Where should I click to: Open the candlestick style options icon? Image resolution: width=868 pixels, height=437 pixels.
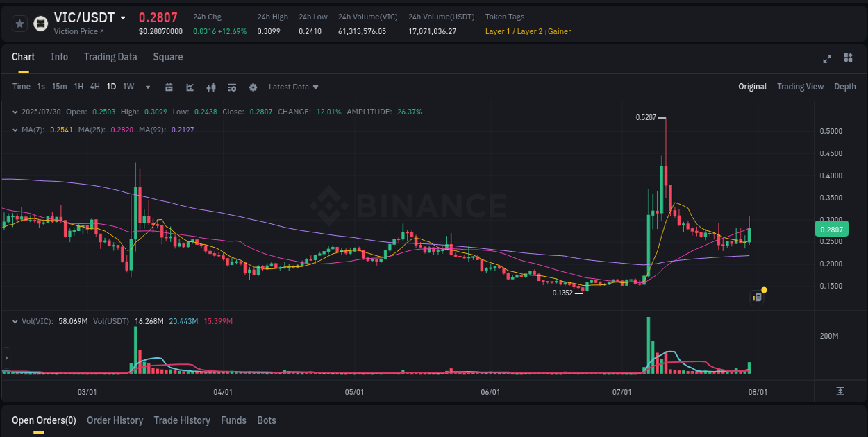click(210, 87)
